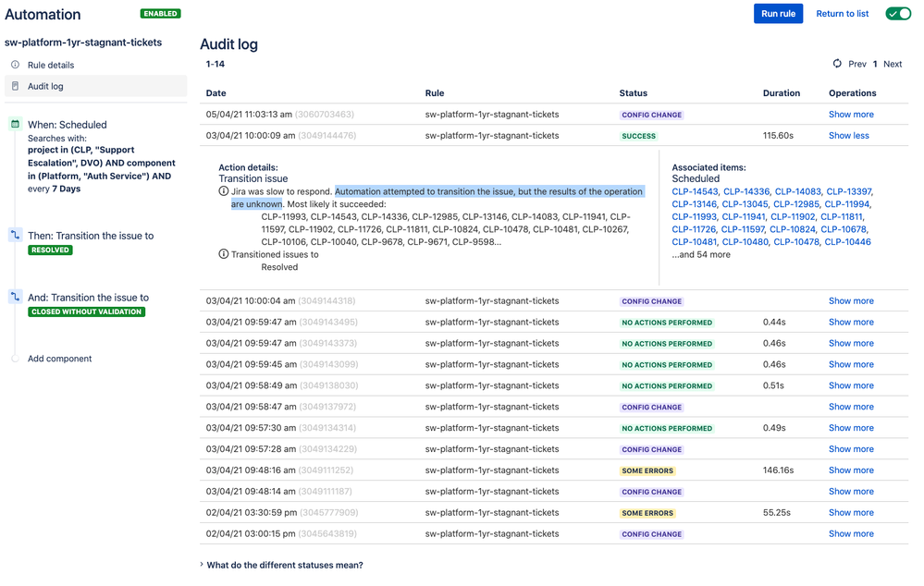Image resolution: width=924 pixels, height=586 pixels.
Task: Click duration value 146.16s
Action: 778,470
